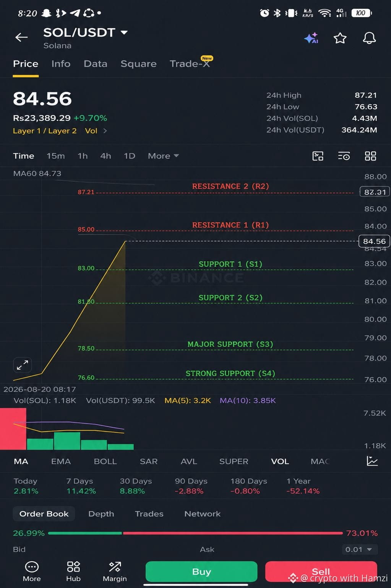Viewport: 391px width, 588px height.
Task: Open chart layout grid icon
Action: [370, 156]
